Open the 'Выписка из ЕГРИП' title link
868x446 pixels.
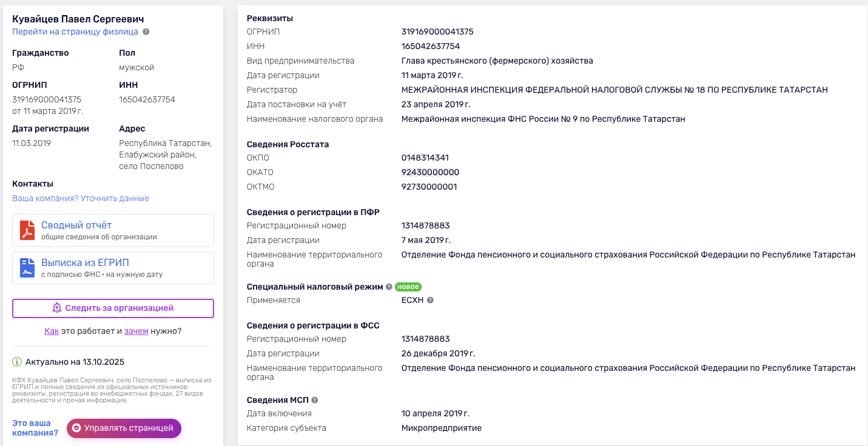pyautogui.click(x=85, y=263)
